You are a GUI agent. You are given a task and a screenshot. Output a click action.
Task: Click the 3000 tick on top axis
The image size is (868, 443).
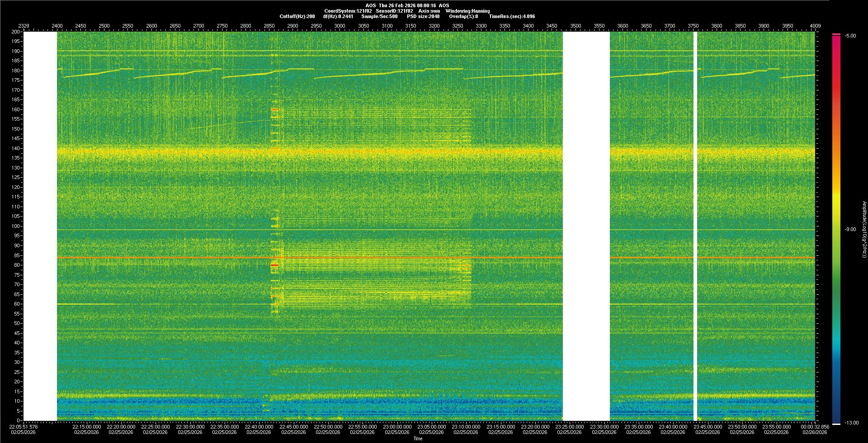point(340,26)
